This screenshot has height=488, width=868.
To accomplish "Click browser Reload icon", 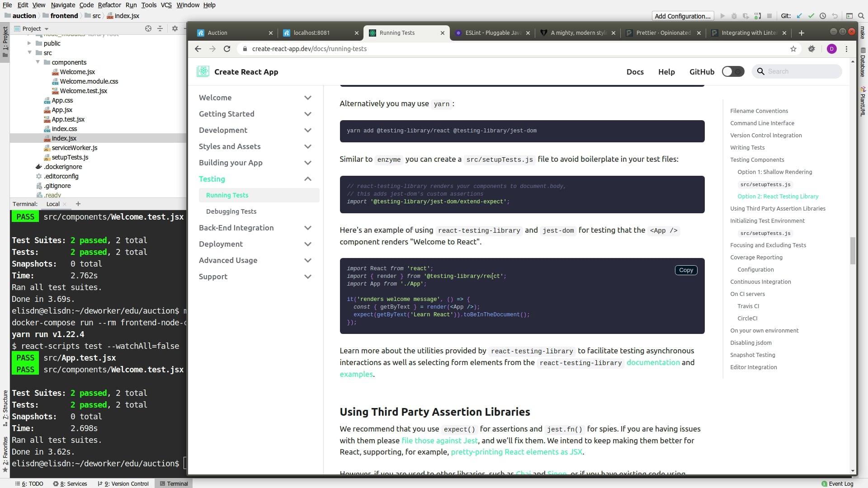I will pos(227,49).
